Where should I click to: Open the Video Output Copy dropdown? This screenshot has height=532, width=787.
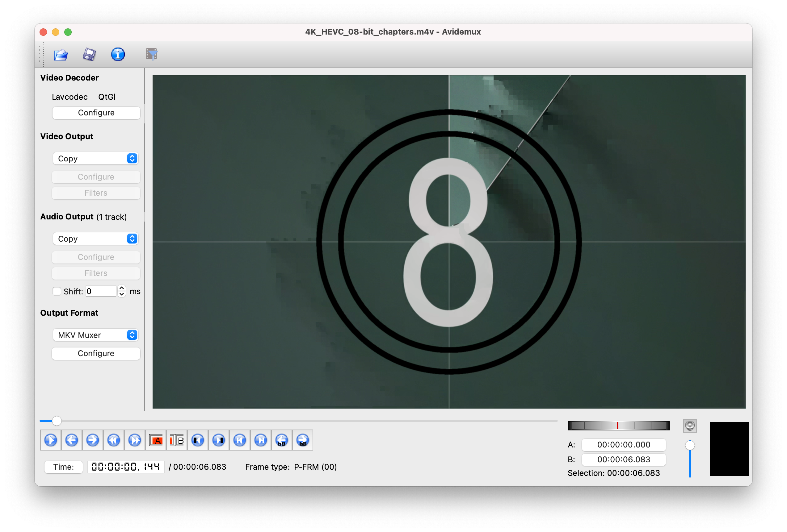coord(95,158)
